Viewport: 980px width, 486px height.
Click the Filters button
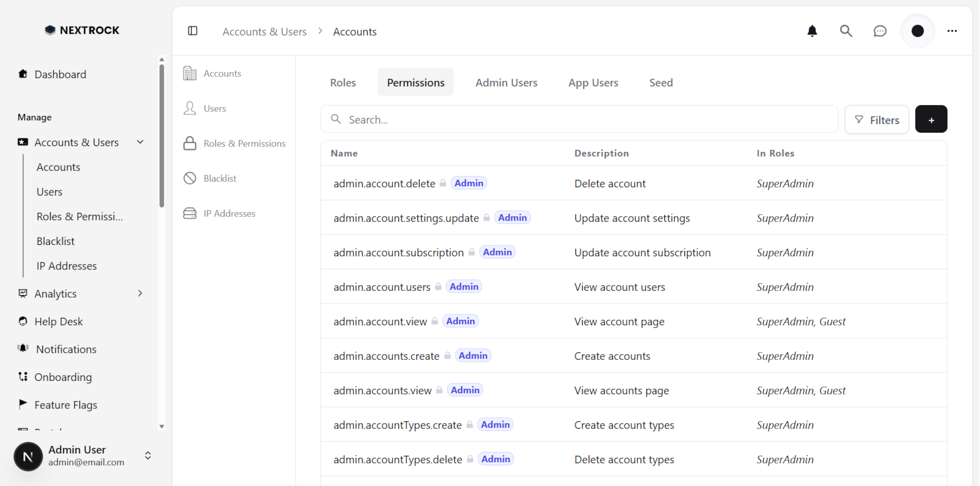coord(877,119)
